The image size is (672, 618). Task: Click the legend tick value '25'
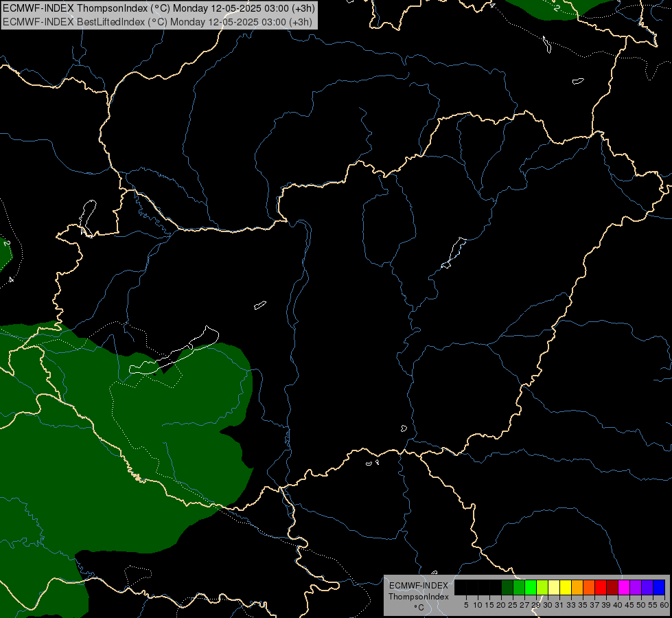coord(513,605)
